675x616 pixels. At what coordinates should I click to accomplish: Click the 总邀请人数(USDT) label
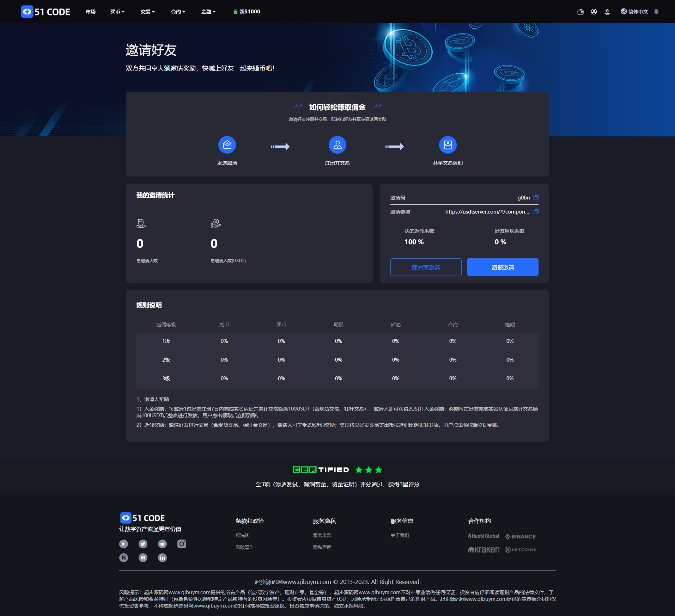[x=228, y=261]
